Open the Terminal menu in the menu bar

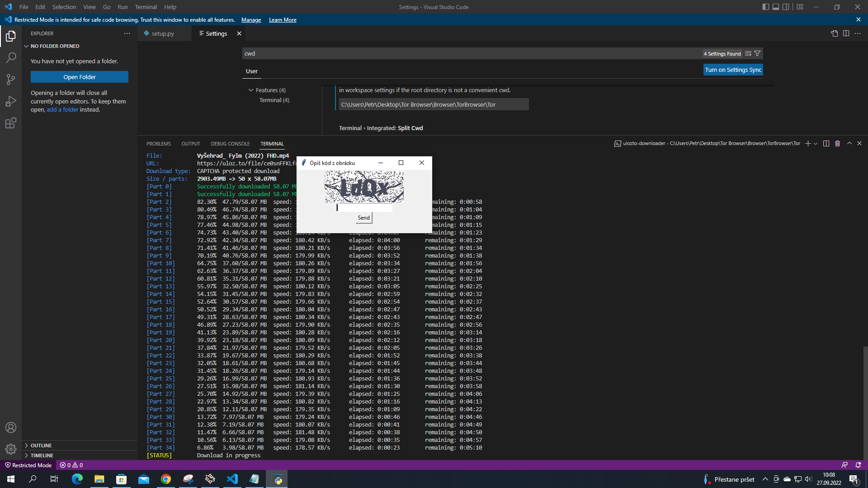pos(146,7)
